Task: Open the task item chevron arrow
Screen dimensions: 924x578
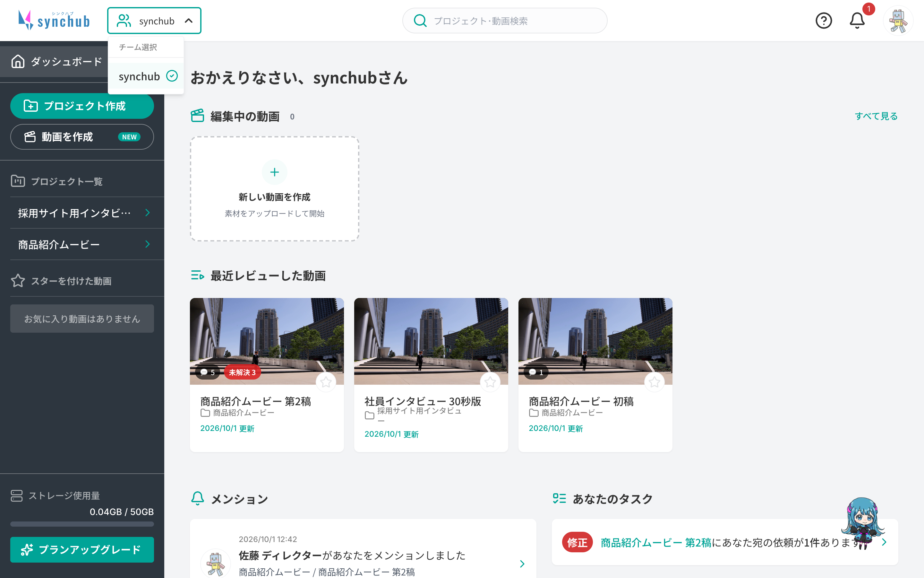Action: pyautogui.click(x=884, y=542)
